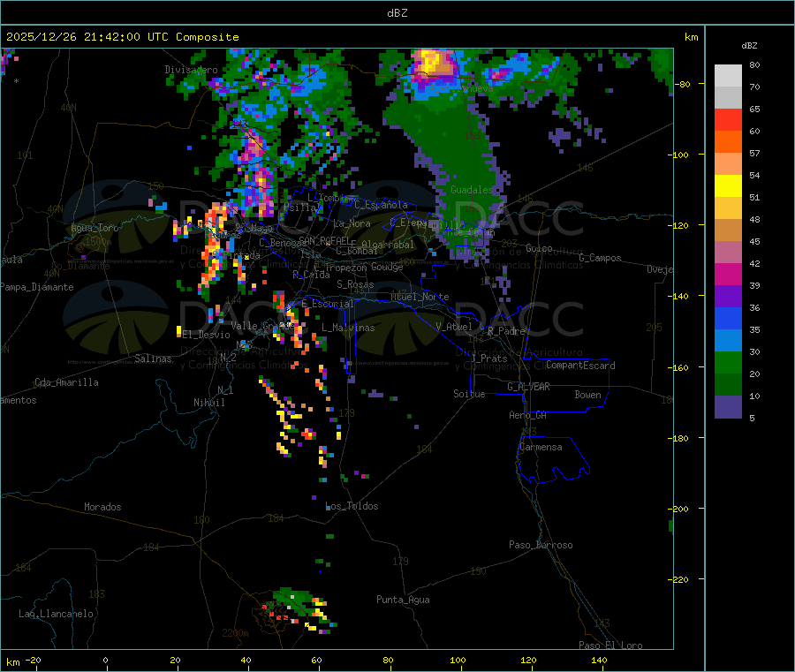Click the G_ALVEAR place label
Image resolution: width=795 pixels, height=672 pixels.
coord(528,387)
